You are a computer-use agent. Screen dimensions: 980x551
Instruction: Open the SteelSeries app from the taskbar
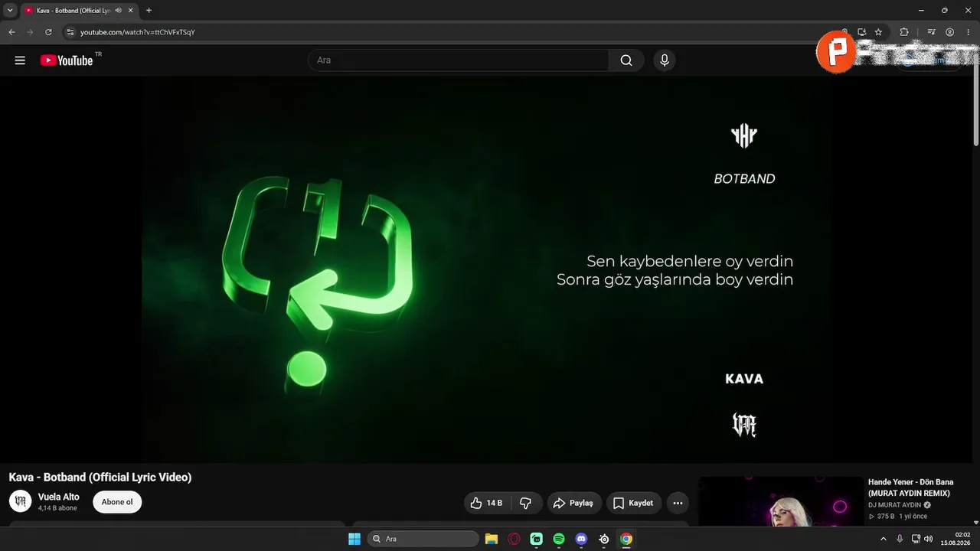click(604, 539)
